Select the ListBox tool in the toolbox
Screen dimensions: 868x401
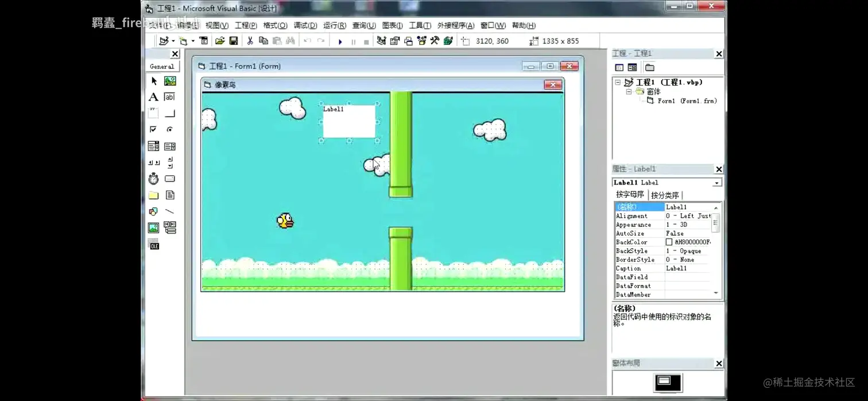(170, 146)
